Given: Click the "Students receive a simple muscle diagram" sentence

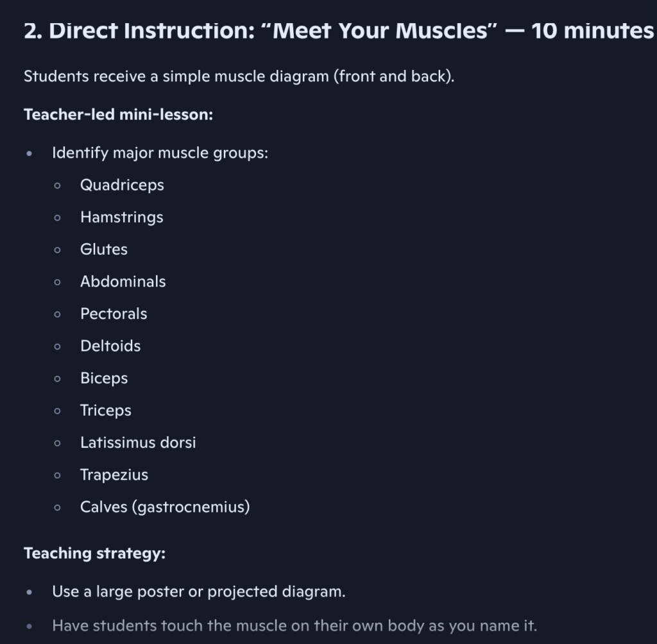Looking at the screenshot, I should [x=239, y=76].
